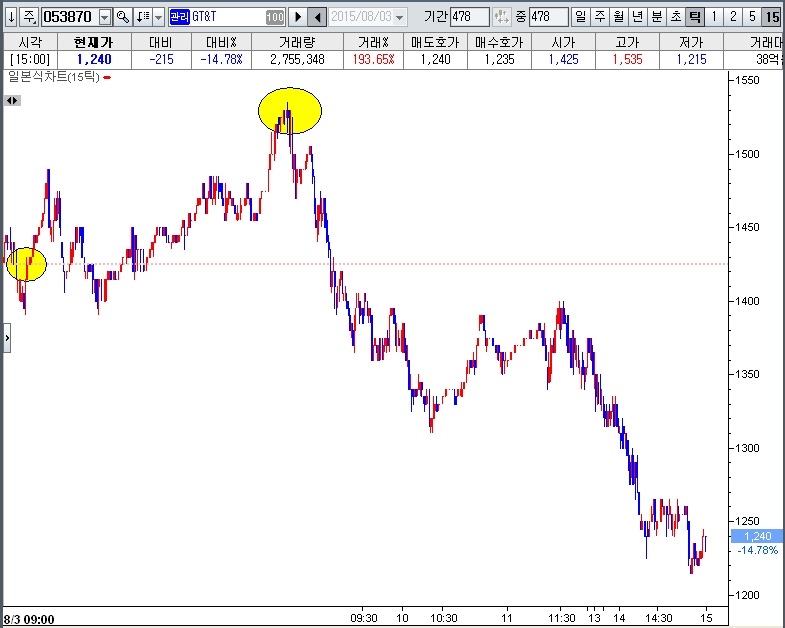Click the previous stock back arrow
Image resolution: width=785 pixels, height=628 pixels.
pyautogui.click(x=317, y=17)
